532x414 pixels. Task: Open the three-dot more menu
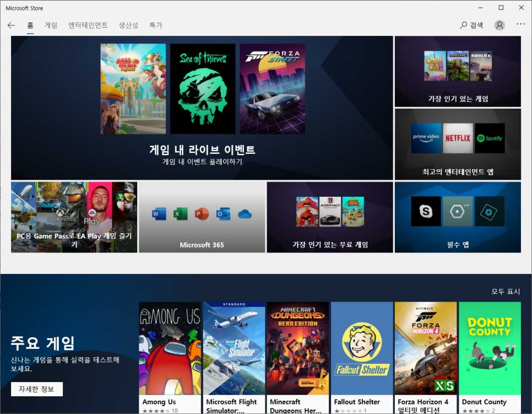point(521,24)
